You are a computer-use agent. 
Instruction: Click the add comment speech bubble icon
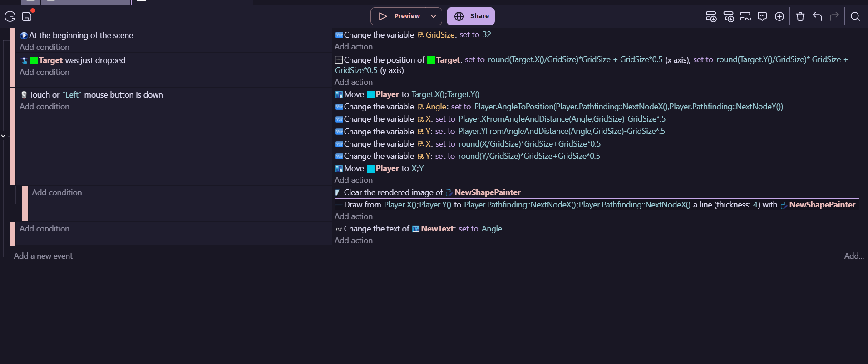[x=762, y=17]
